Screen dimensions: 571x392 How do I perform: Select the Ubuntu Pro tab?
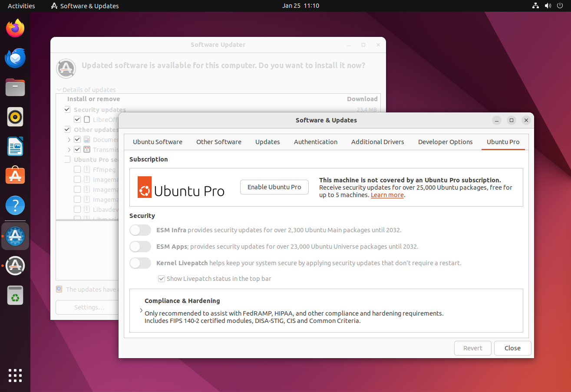pyautogui.click(x=503, y=142)
